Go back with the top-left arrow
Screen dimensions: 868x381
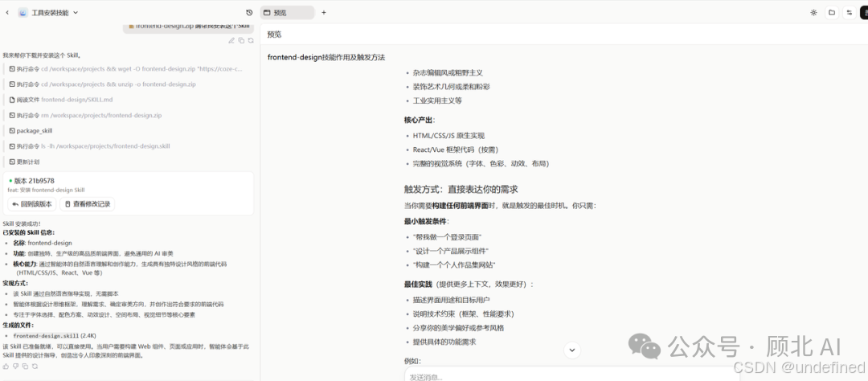[x=7, y=12]
